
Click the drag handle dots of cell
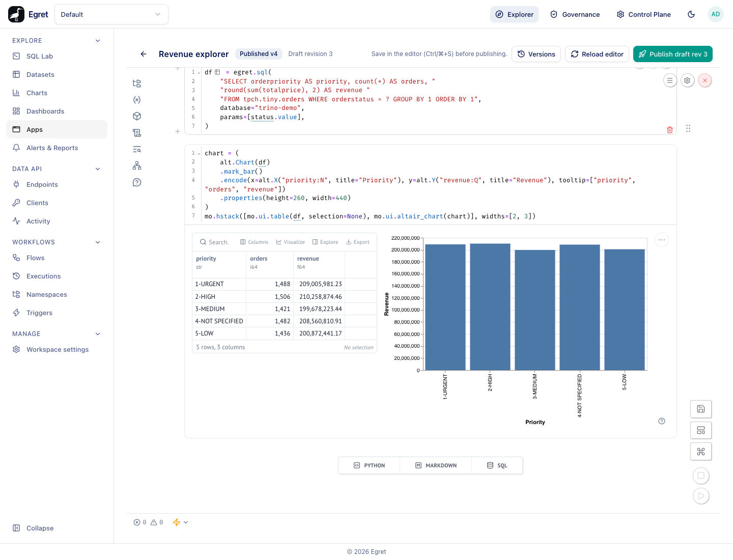pos(688,128)
